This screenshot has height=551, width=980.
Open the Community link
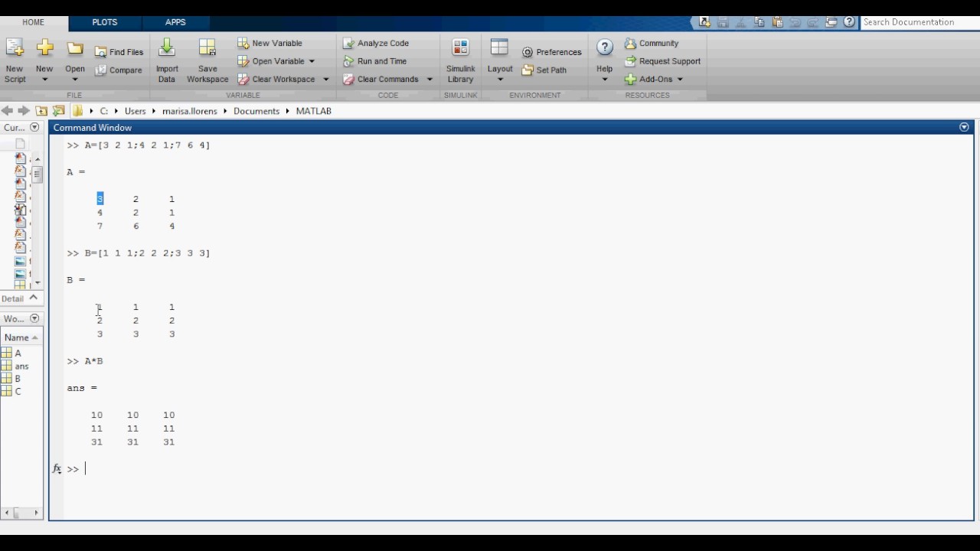652,44
